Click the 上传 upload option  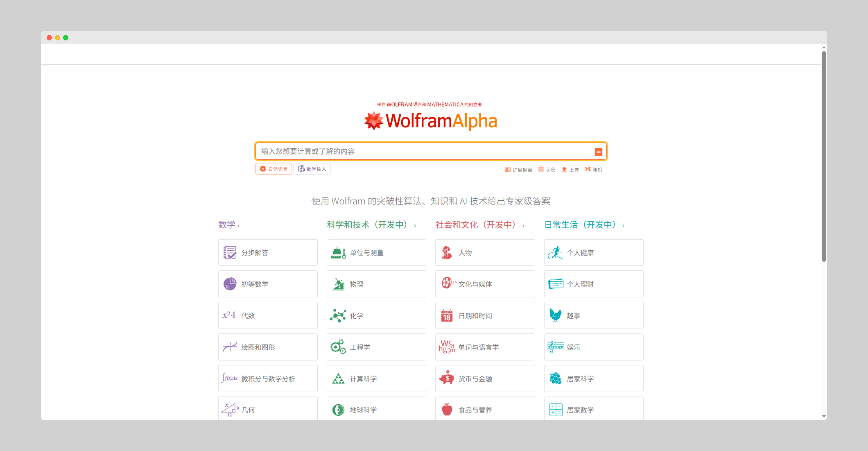570,170
